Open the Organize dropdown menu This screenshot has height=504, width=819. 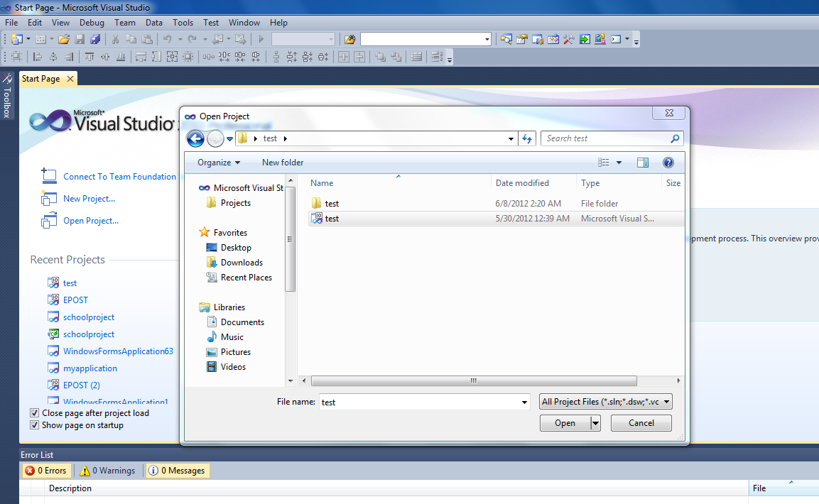[219, 163]
